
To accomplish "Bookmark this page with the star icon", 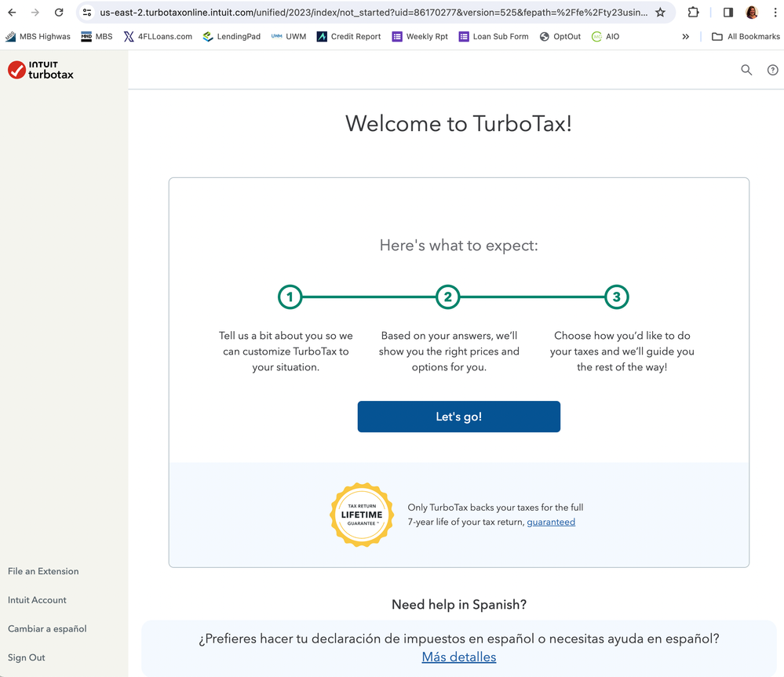I will tap(660, 13).
